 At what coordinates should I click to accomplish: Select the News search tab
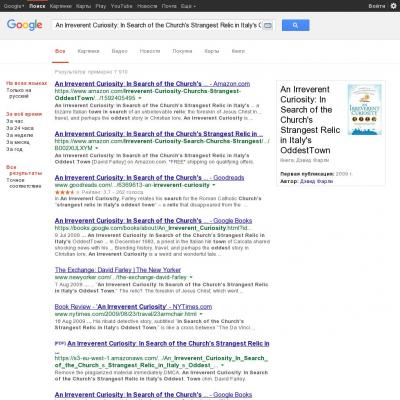click(x=150, y=51)
